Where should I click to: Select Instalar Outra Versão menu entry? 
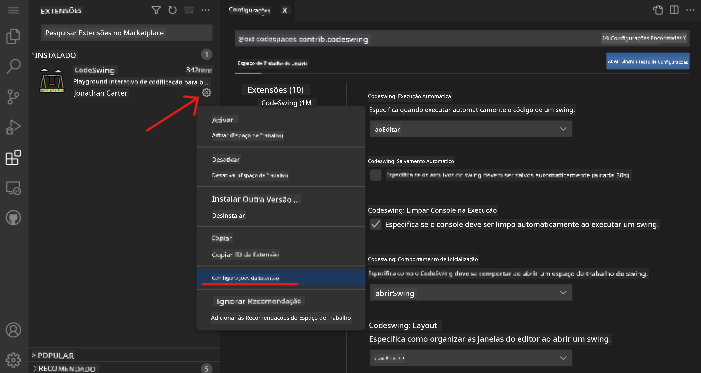tap(256, 199)
